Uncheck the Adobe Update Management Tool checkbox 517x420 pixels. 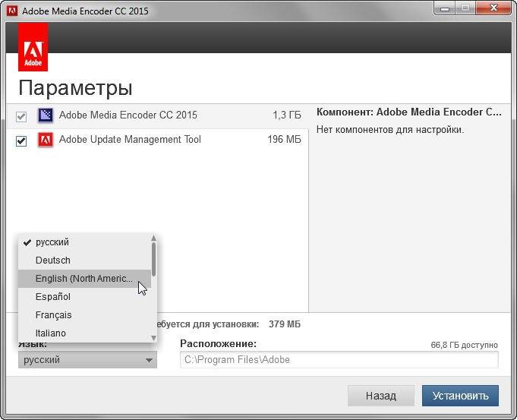tap(21, 141)
